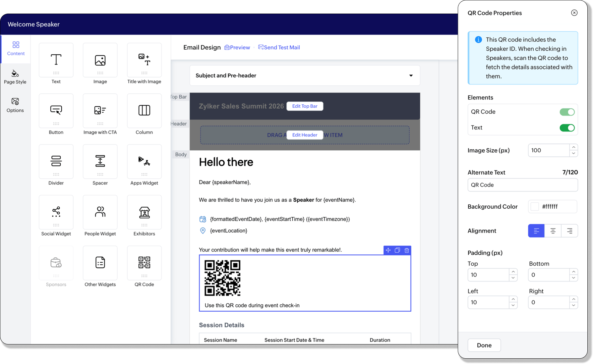Click 'Use this QR code during event check-in' text
The width and height of the screenshot is (593, 364).
[252, 306]
